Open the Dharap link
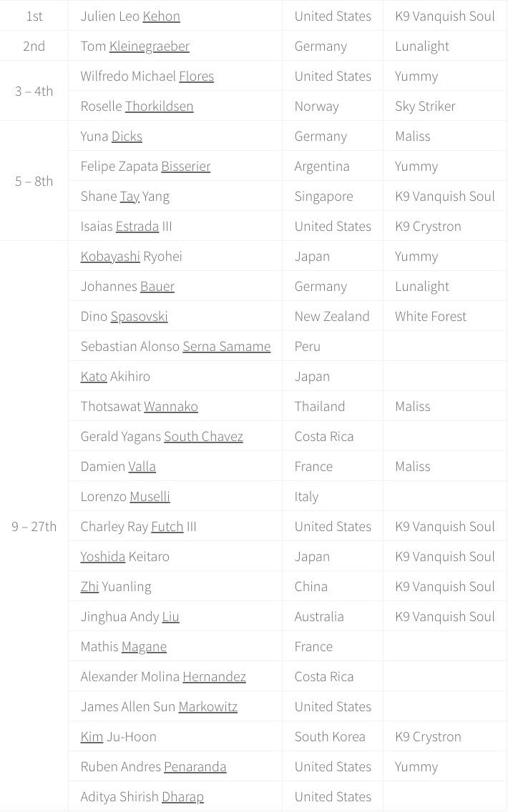 coord(182,796)
